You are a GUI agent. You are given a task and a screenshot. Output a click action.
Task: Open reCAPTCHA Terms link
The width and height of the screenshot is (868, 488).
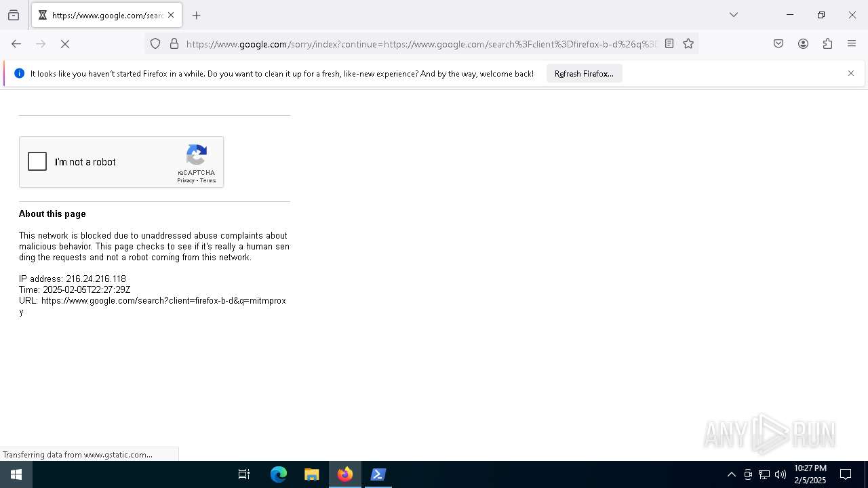click(208, 181)
